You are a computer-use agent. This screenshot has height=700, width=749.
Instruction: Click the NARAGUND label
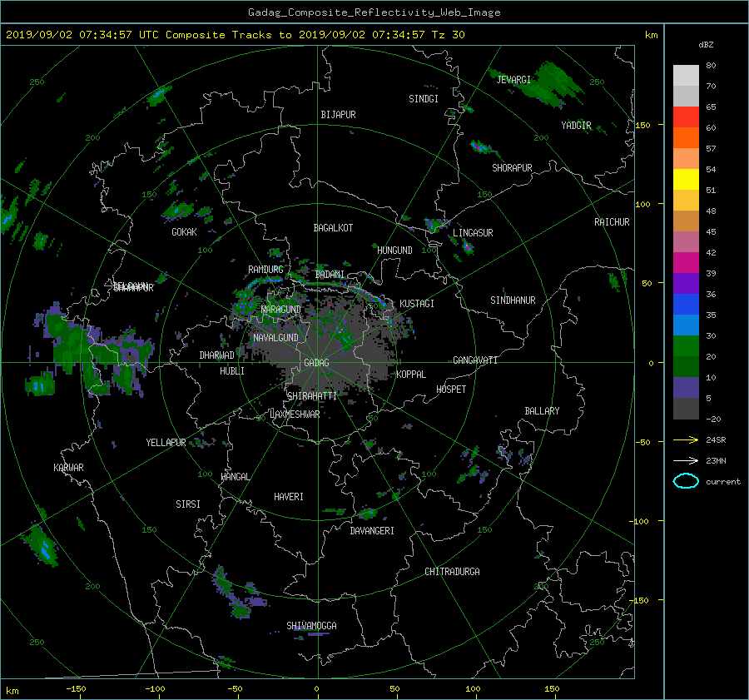click(x=281, y=309)
